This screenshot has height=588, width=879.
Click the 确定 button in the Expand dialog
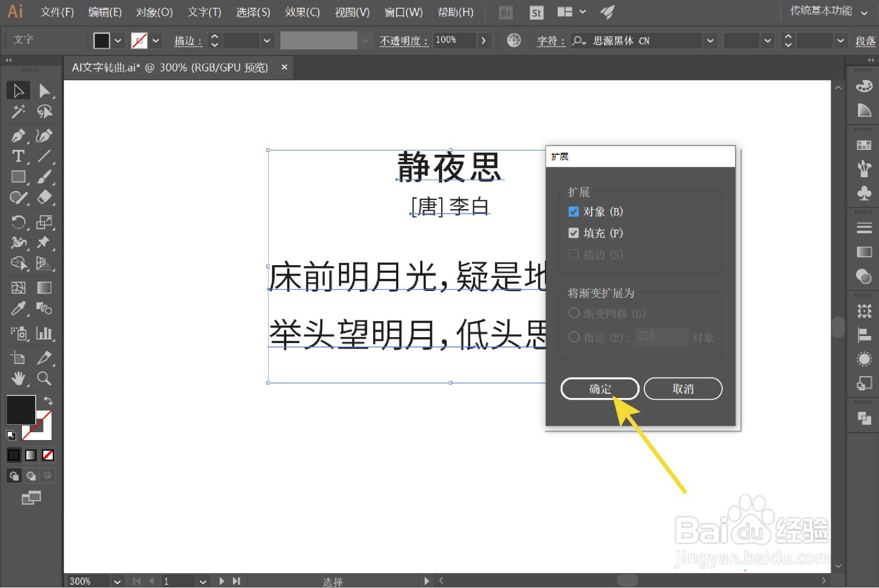click(x=599, y=389)
